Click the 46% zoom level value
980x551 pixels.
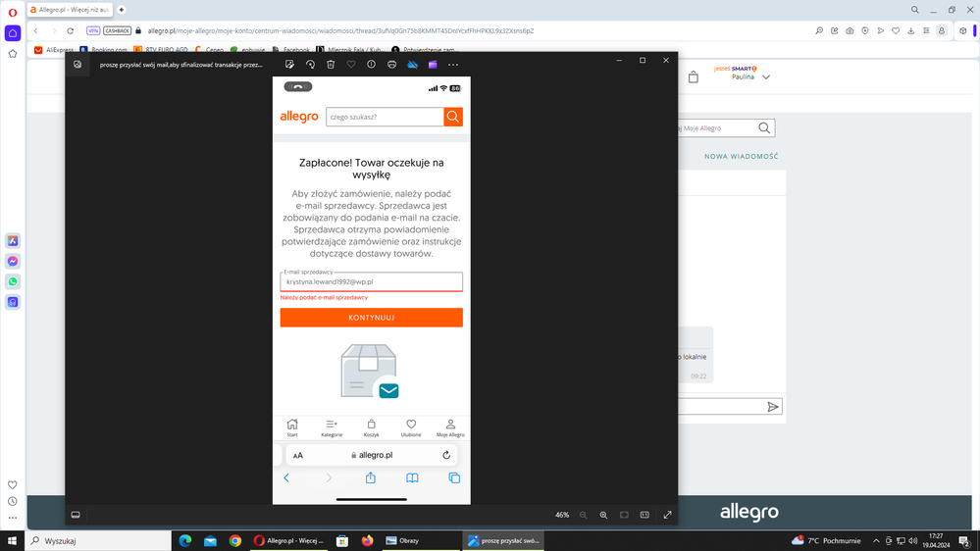tap(562, 515)
